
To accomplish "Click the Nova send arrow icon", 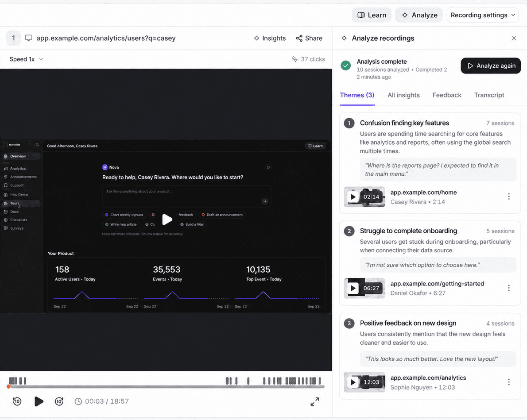I will tap(265, 201).
